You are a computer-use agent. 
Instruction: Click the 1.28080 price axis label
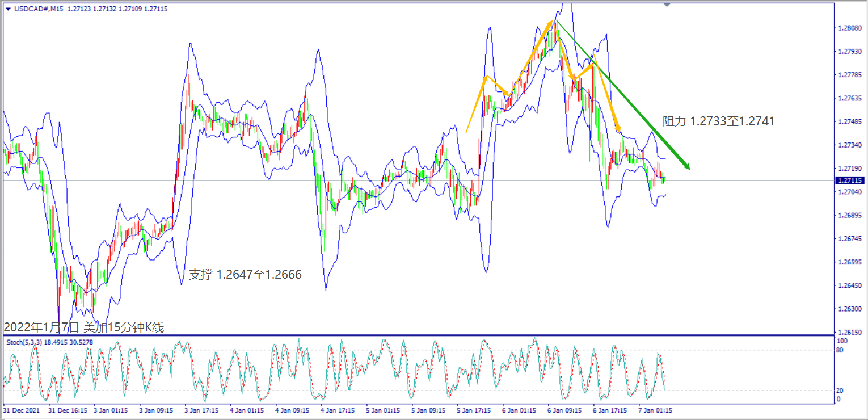coord(850,28)
